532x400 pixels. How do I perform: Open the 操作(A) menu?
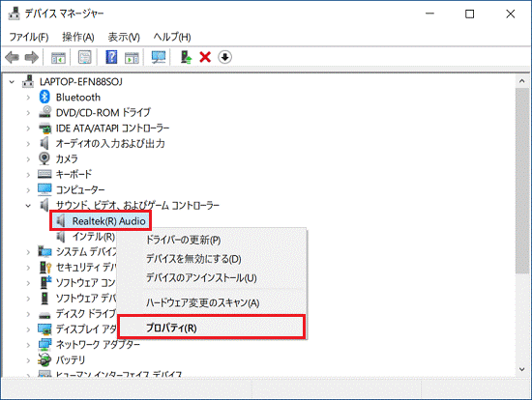pos(78,37)
